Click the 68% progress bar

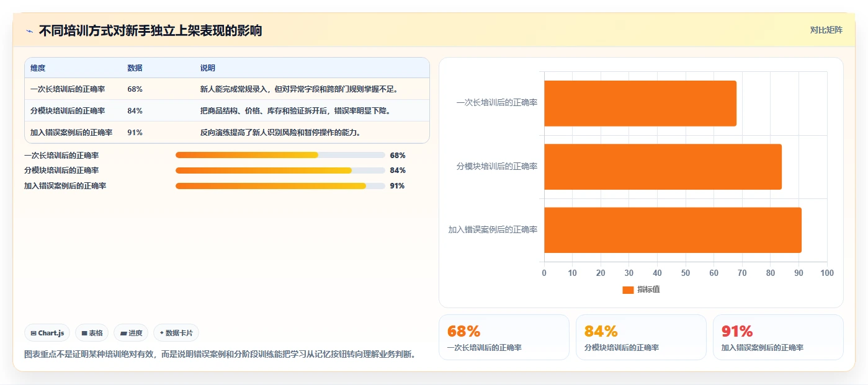coord(280,155)
